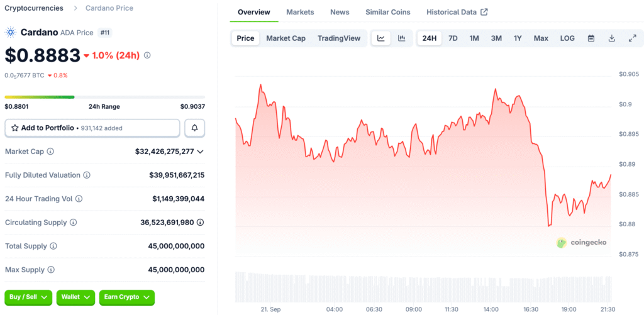Switch to the Markets tab
This screenshot has width=644, height=315.
tap(300, 12)
